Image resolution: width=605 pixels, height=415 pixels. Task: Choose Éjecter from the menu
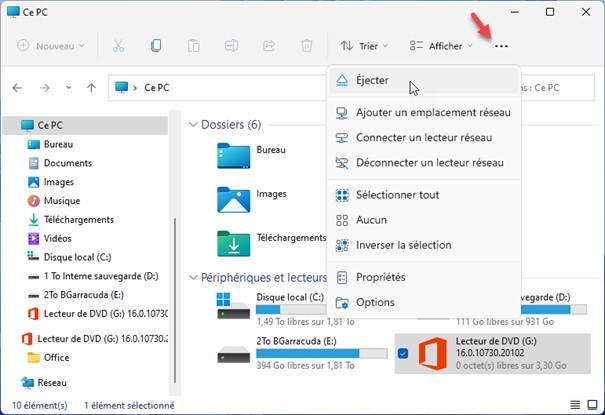[372, 80]
